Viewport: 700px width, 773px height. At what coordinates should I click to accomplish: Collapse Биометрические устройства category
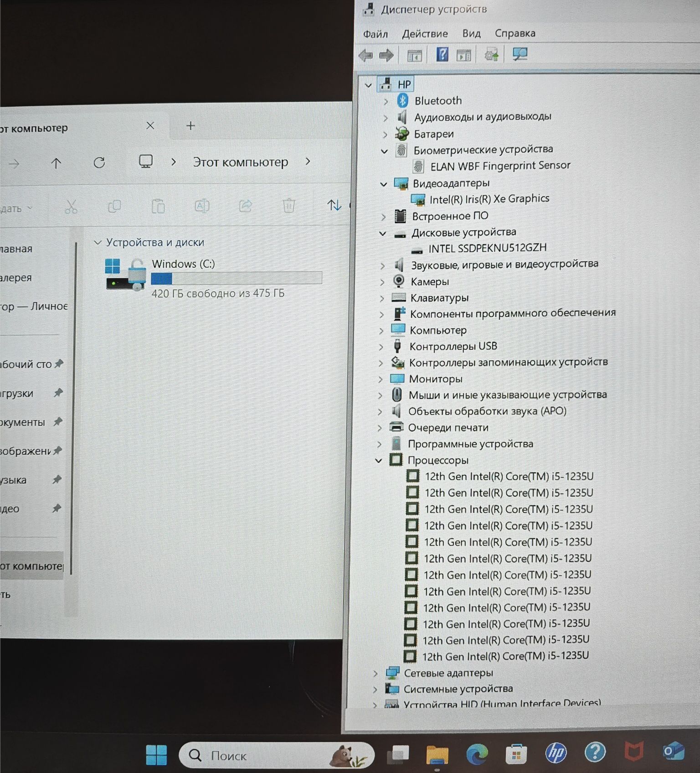(x=385, y=151)
